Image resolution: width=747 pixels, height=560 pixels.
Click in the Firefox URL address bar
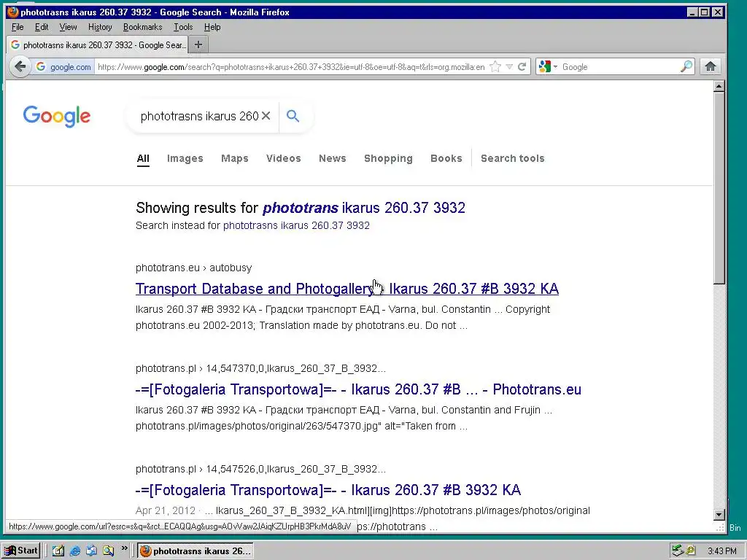(x=290, y=66)
